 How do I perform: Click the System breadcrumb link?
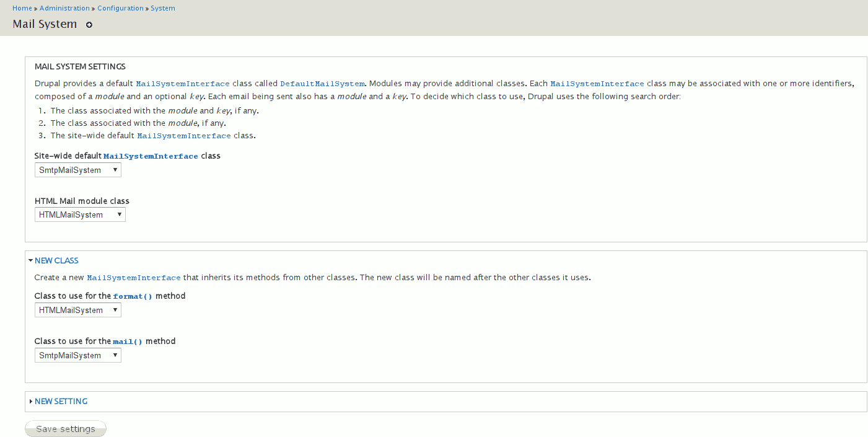click(163, 8)
